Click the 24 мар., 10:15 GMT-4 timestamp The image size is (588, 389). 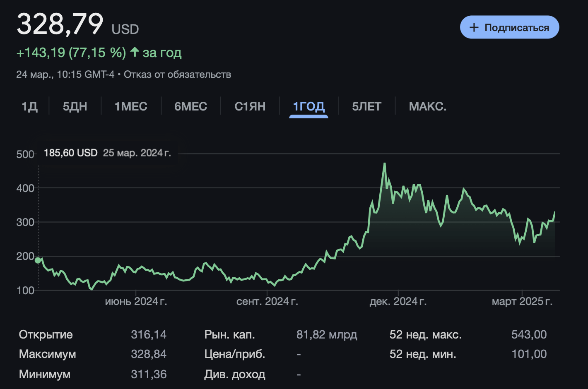[65, 74]
